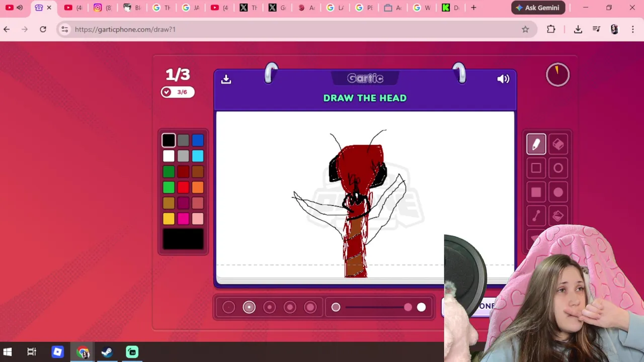Image resolution: width=644 pixels, height=362 pixels.
Task: Click the round countdown timer clock
Action: click(x=557, y=74)
